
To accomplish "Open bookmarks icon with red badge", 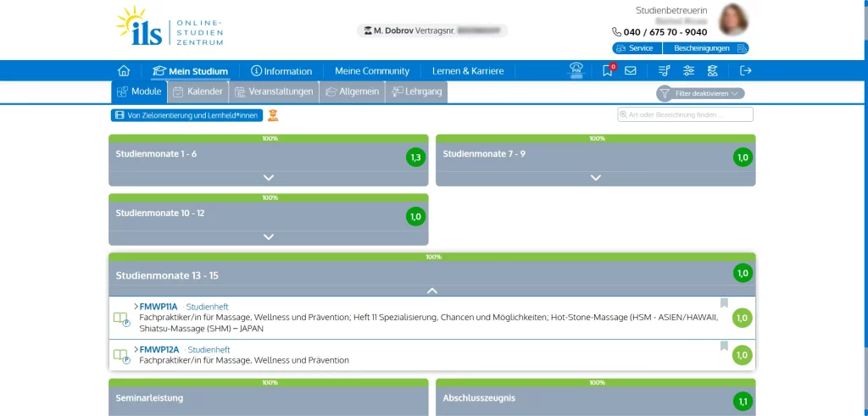I will pos(608,71).
